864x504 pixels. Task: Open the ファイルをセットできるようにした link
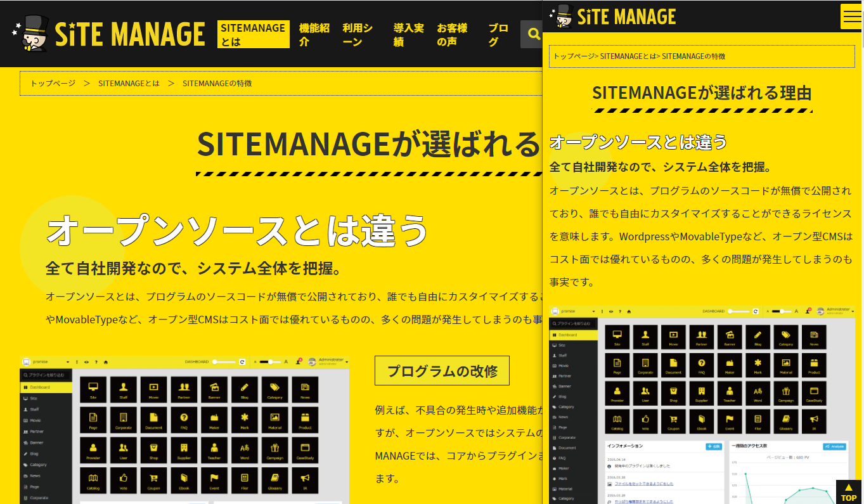point(644,484)
